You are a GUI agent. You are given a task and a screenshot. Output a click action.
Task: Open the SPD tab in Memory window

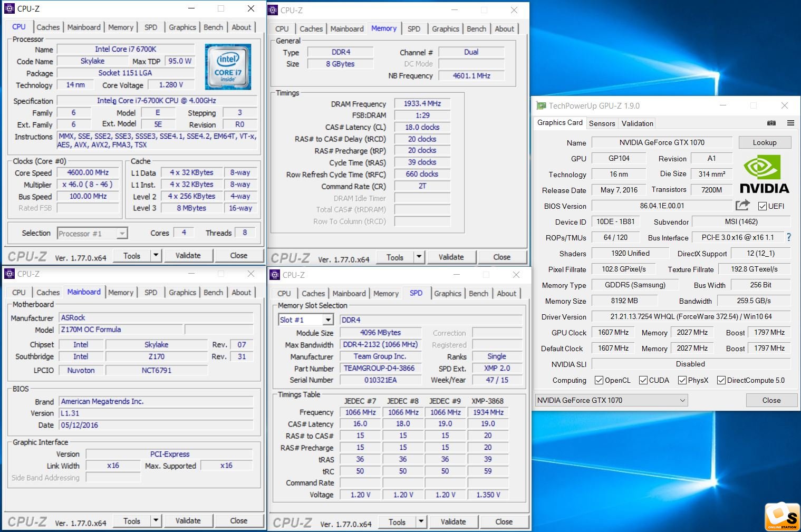click(x=414, y=29)
